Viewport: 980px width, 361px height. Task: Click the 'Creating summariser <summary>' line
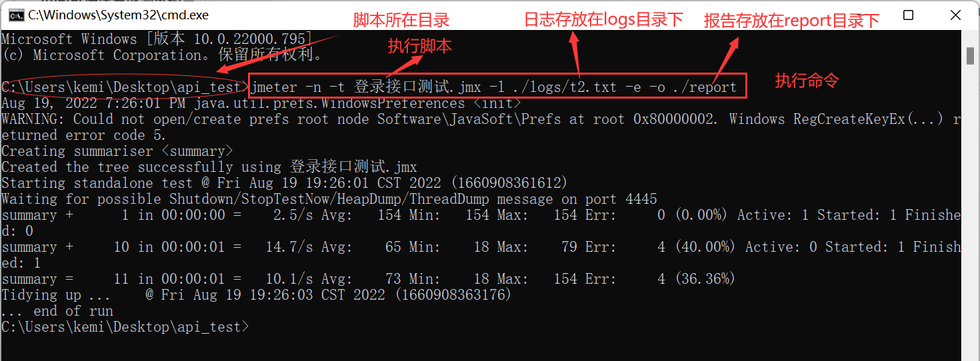117,151
